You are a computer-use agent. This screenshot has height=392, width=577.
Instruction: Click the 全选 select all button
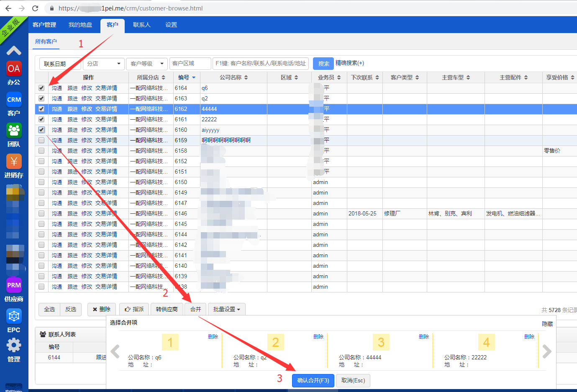pos(49,309)
